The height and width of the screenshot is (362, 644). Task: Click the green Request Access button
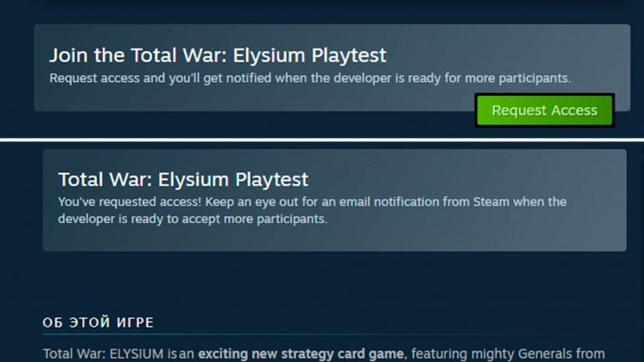pos(544,110)
